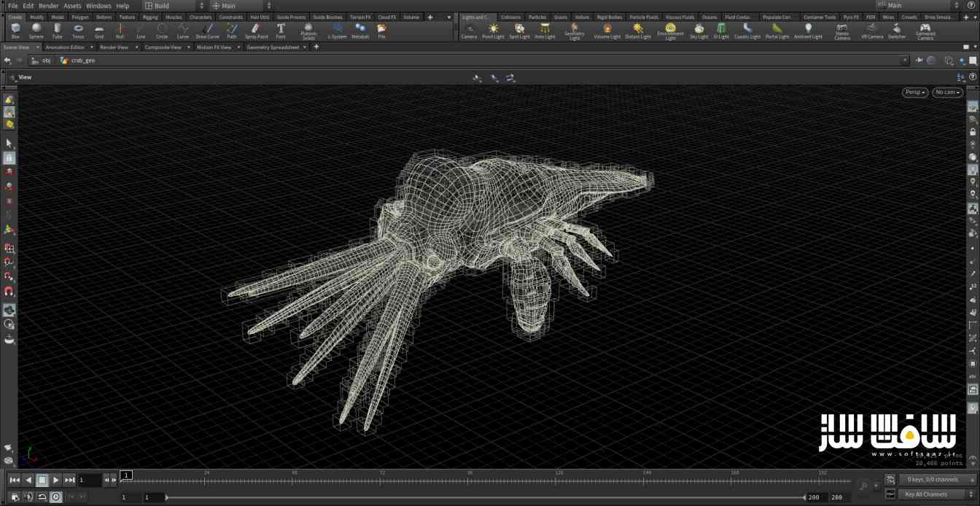The height and width of the screenshot is (506, 980).
Task: Open the Persp viewport dropdown
Action: (915, 93)
